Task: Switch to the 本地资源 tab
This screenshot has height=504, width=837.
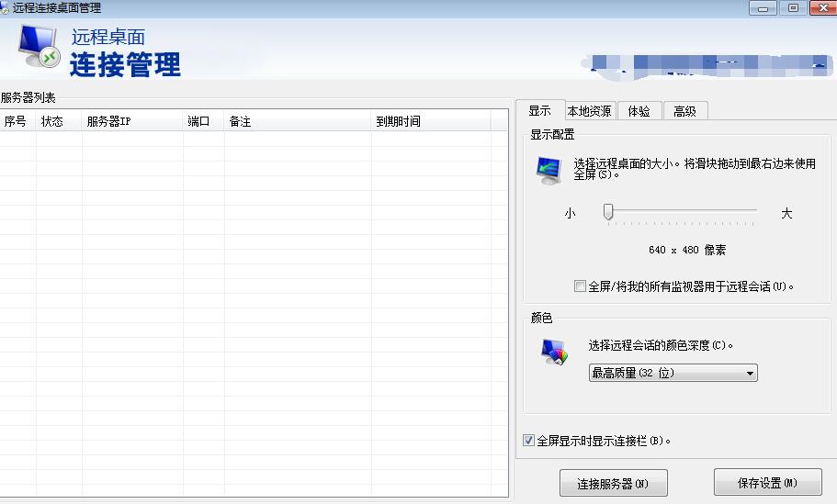Action: click(589, 111)
